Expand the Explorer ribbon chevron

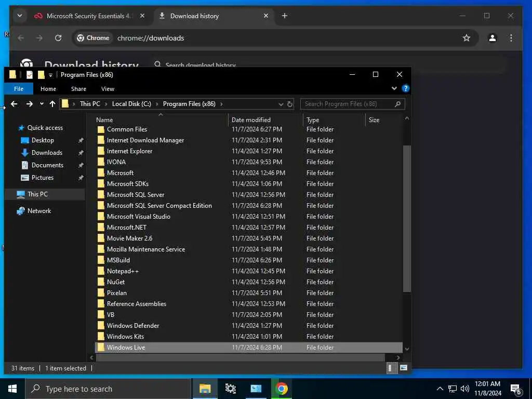click(x=394, y=88)
